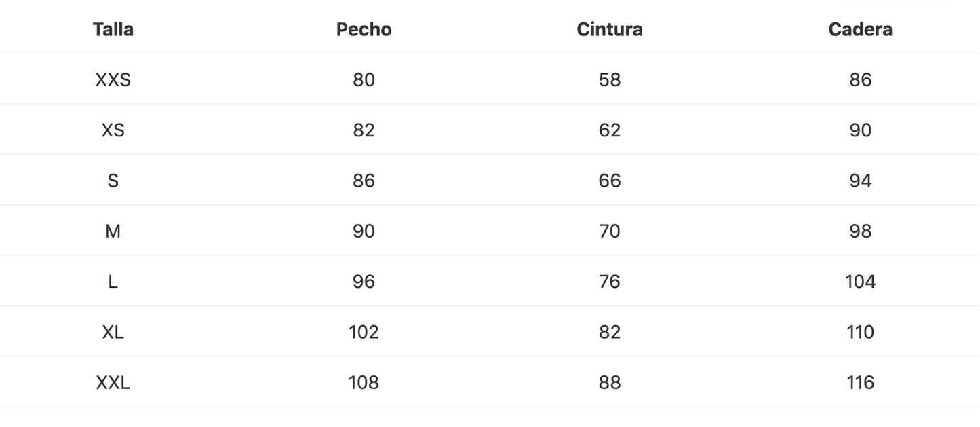Select the M size row label
This screenshot has width=980, height=427.
coord(113,231)
